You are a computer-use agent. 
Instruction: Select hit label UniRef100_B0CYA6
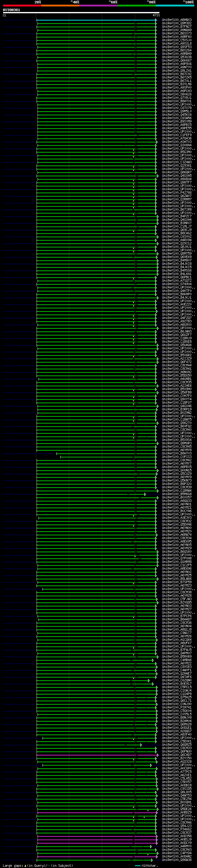(x=177, y=511)
